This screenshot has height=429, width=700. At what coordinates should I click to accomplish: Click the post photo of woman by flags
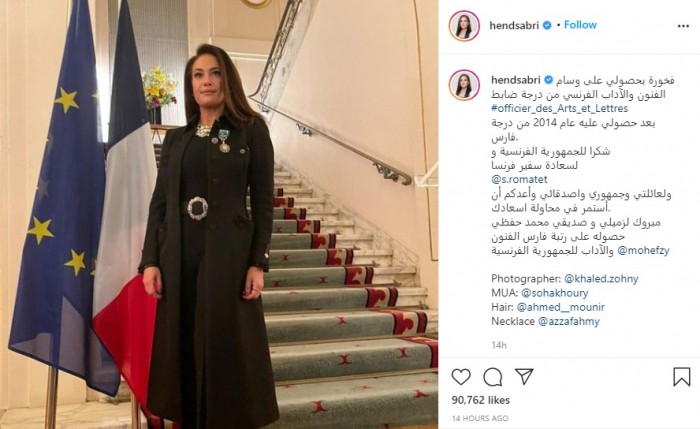pos(219,214)
